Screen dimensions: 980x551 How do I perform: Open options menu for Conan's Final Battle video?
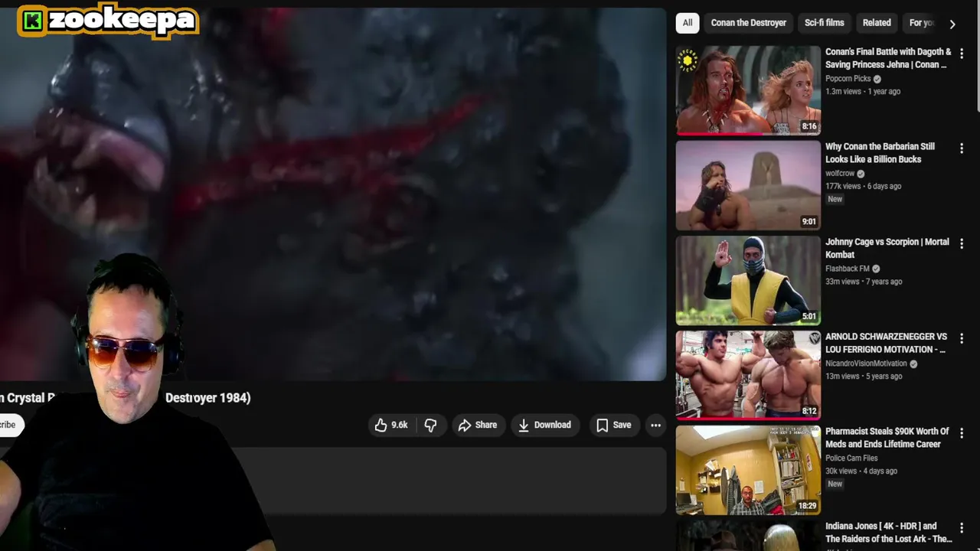tap(962, 54)
